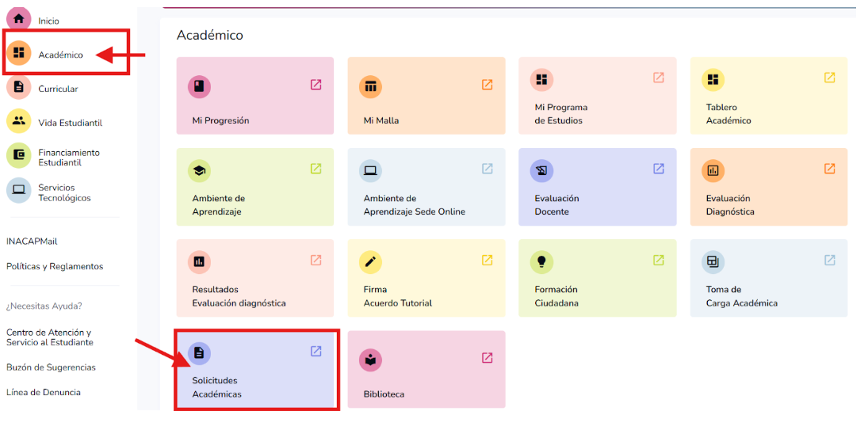Click the Mi Progresión book icon
Image resolution: width=868 pixels, height=430 pixels.
[x=199, y=86]
